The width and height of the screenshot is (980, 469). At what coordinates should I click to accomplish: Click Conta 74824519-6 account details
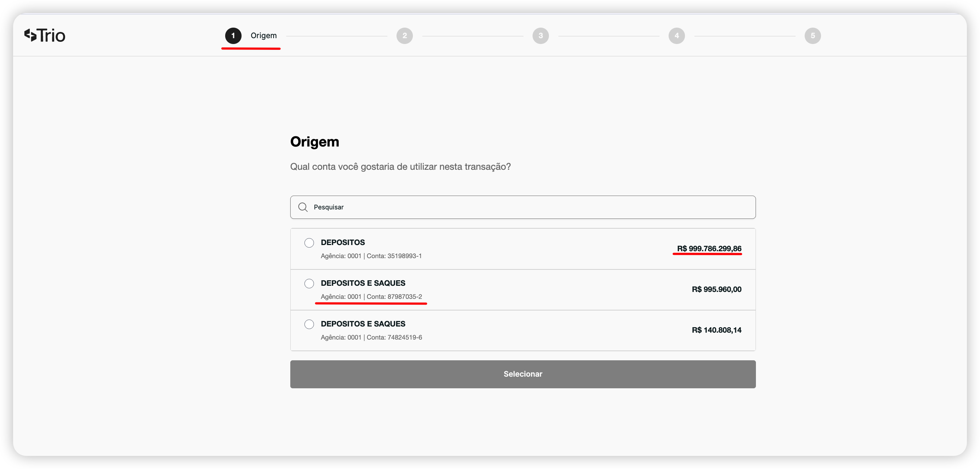point(371,337)
